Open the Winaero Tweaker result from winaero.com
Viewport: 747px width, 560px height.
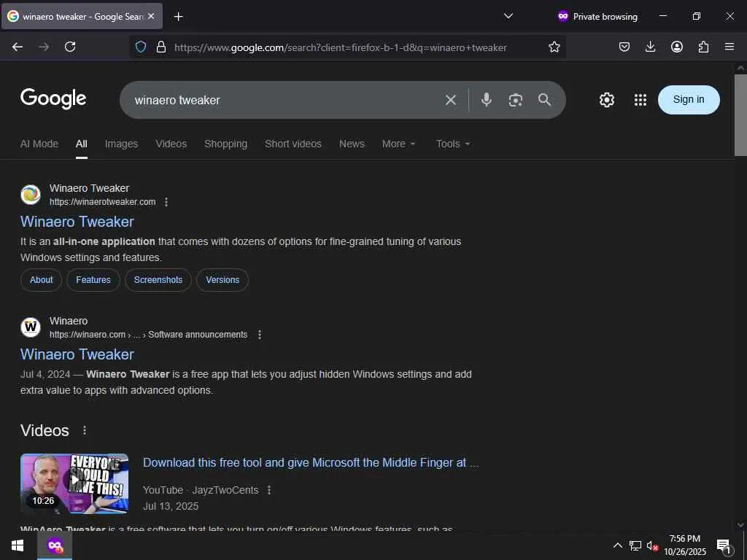[x=77, y=354]
